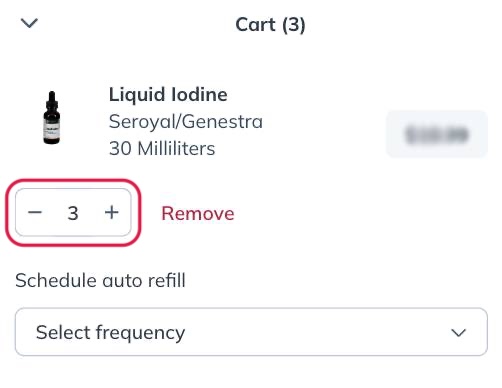Close the cart panel with the down chevron
The image size is (502, 388).
pos(29,23)
